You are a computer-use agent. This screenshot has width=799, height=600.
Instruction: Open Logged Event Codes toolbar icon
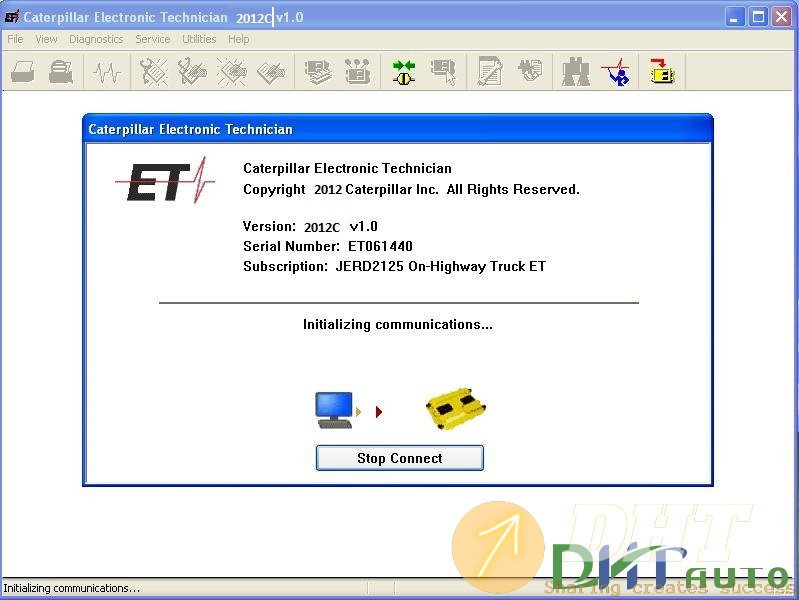click(271, 72)
